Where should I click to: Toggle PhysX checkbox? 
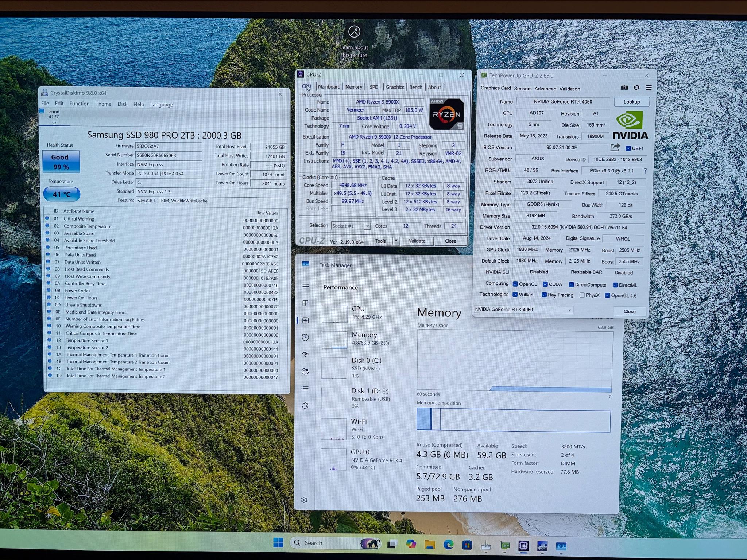pos(582,295)
